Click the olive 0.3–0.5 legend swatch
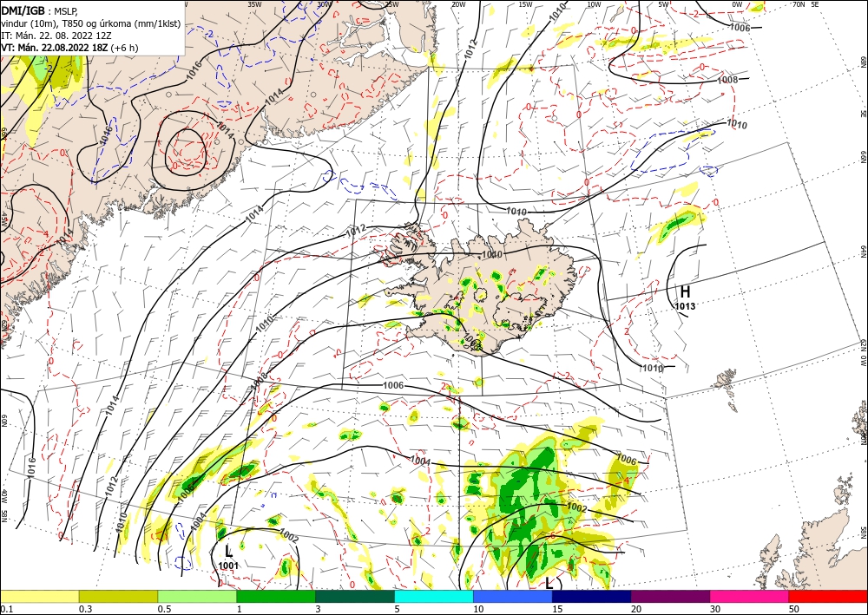Image resolution: width=868 pixels, height=615 pixels. 118,596
